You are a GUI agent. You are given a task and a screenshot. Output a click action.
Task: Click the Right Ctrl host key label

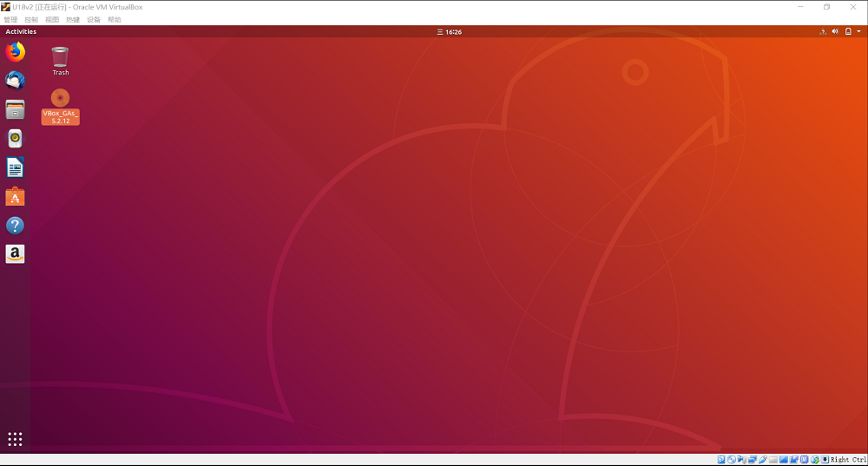[848, 459]
